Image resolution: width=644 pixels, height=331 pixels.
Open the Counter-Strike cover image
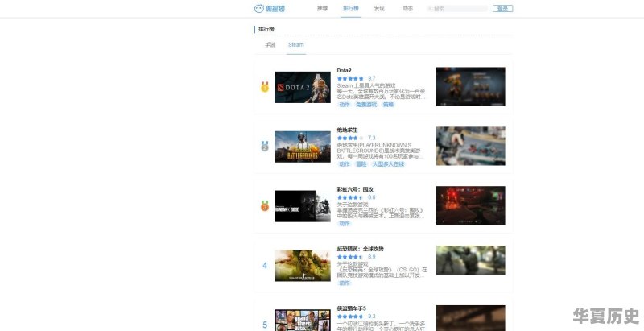[303, 266]
